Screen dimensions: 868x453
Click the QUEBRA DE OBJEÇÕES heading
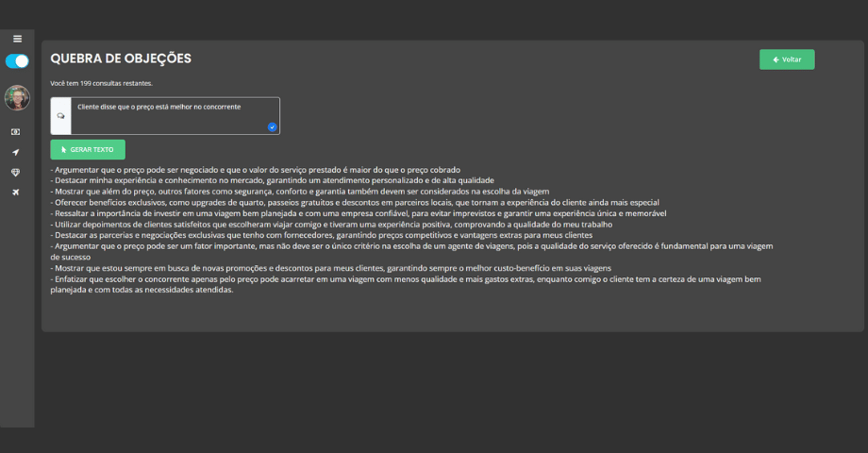[121, 59]
